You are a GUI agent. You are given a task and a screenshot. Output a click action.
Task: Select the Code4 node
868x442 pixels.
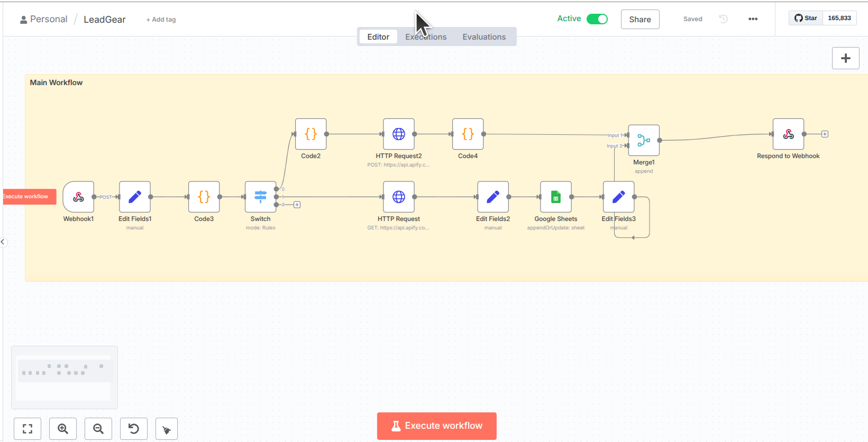(468, 134)
